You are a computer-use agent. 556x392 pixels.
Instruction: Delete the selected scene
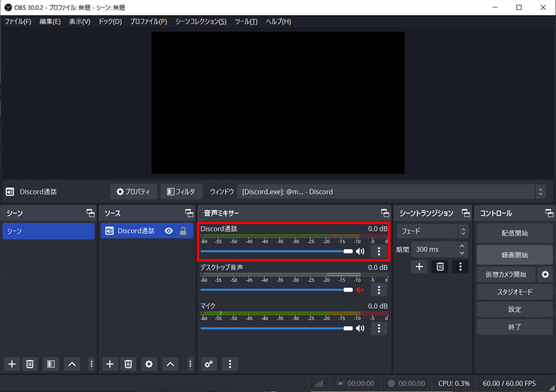click(x=30, y=364)
